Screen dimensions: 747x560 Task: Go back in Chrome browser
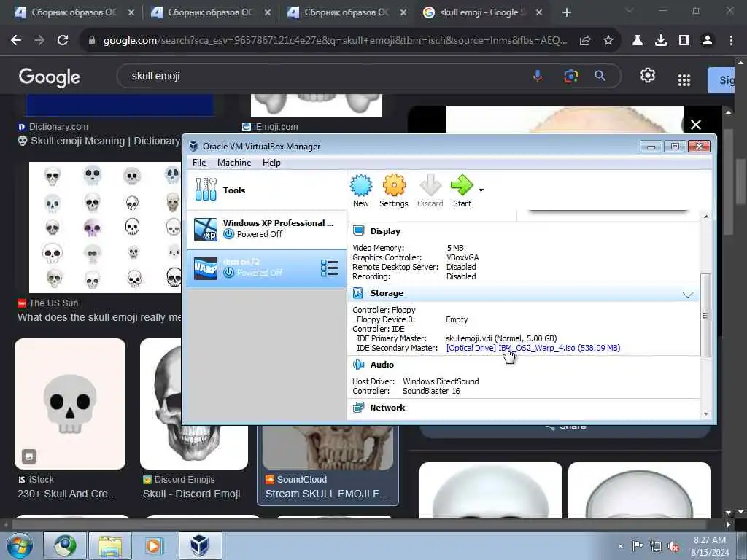coord(16,41)
